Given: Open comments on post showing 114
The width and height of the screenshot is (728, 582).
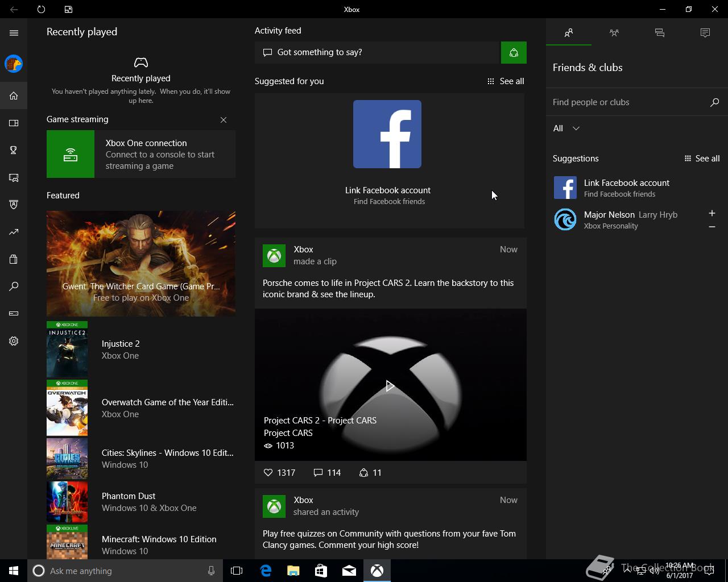Looking at the screenshot, I should point(328,472).
